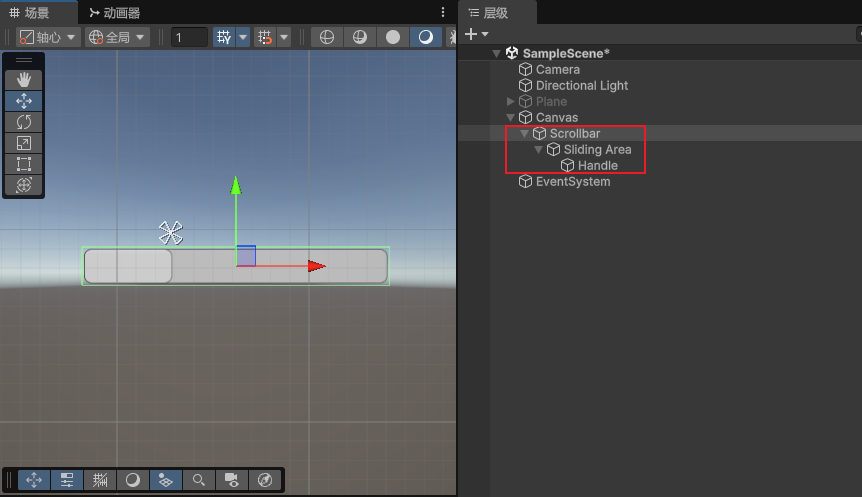Toggle tools overlay in bottom bar

coord(34,480)
